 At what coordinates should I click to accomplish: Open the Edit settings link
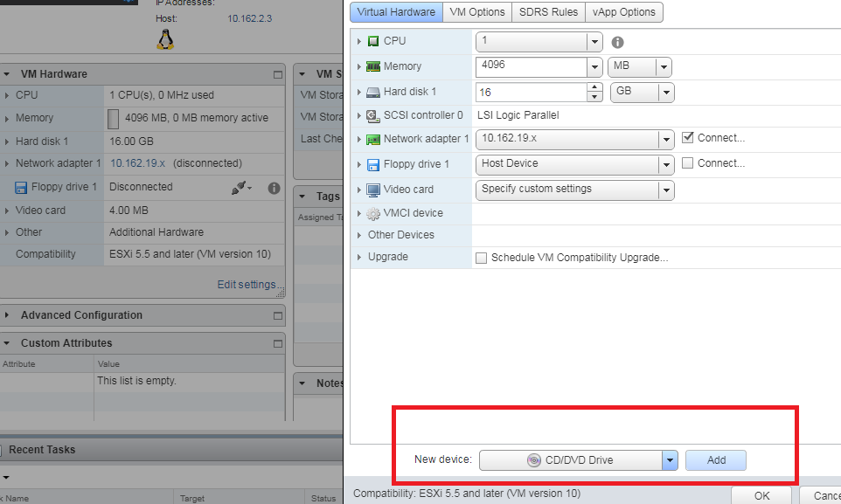(x=247, y=285)
